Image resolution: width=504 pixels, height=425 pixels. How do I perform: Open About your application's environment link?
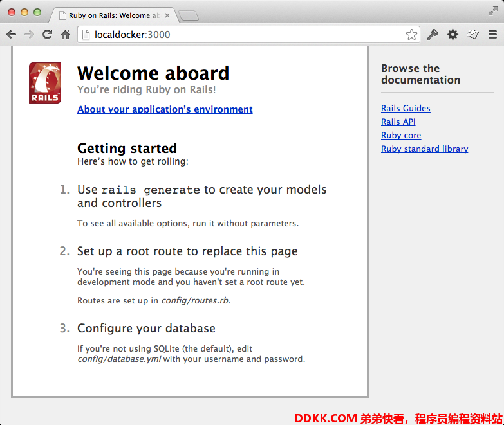pyautogui.click(x=165, y=109)
